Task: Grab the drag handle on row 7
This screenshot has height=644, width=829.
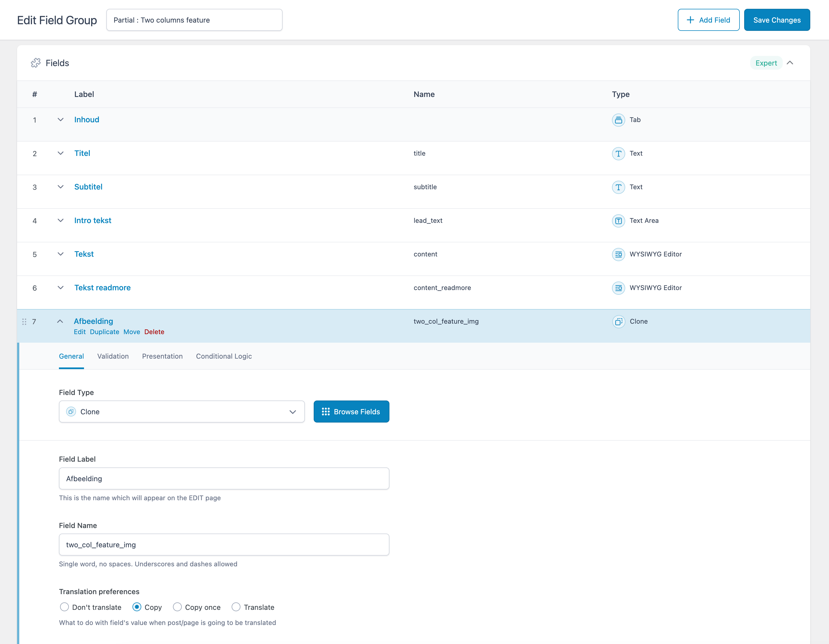Action: [24, 322]
